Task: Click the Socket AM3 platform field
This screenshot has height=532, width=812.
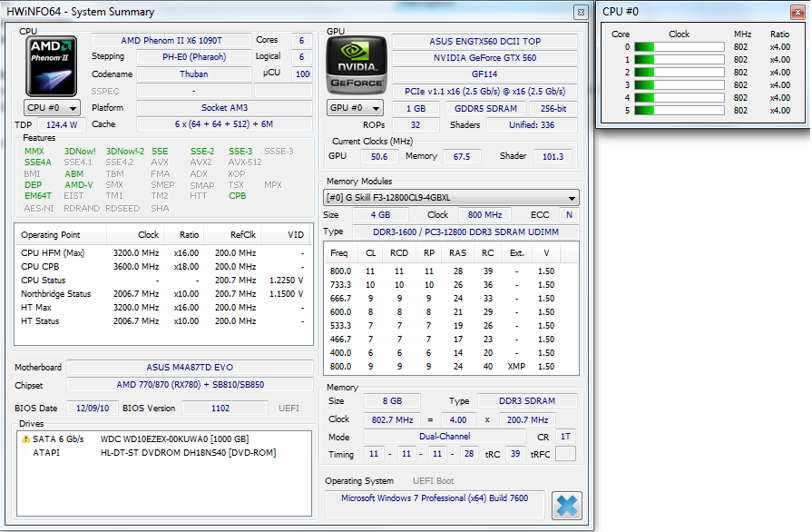Action: pyautogui.click(x=224, y=108)
